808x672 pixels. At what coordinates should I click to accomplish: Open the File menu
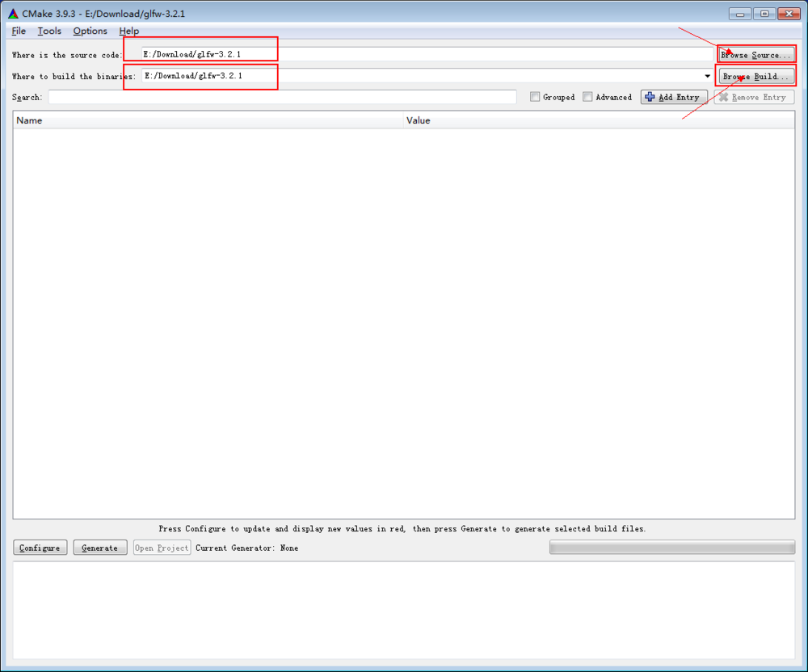tap(18, 31)
